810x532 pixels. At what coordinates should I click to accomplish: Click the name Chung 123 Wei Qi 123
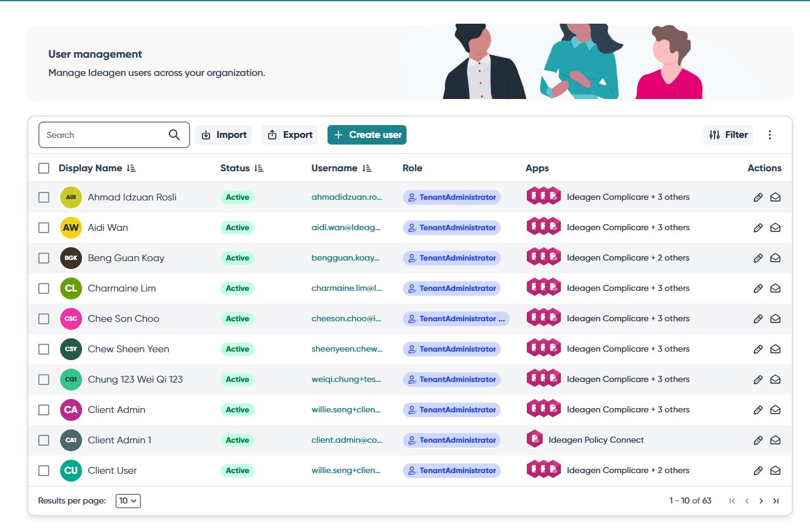[136, 380]
